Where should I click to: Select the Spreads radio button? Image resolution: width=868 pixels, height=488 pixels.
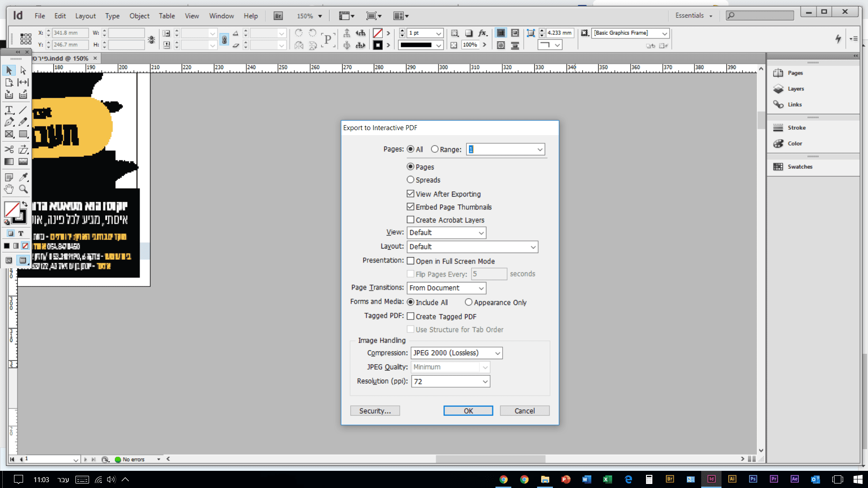pyautogui.click(x=410, y=180)
